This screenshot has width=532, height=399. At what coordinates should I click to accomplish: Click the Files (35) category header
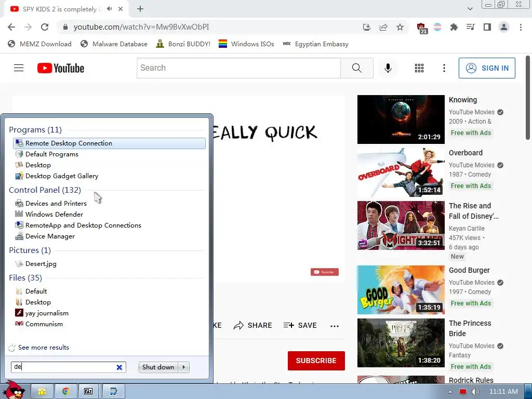pyautogui.click(x=25, y=277)
